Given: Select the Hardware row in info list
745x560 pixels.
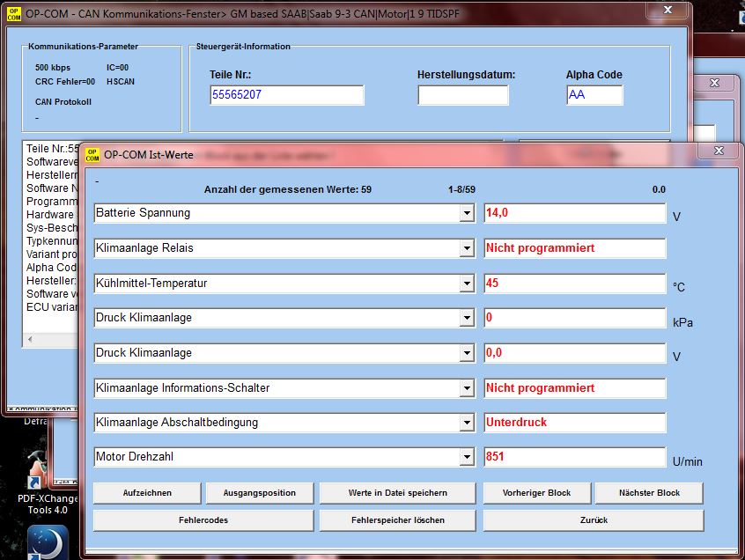Looking at the screenshot, I should point(52,215).
